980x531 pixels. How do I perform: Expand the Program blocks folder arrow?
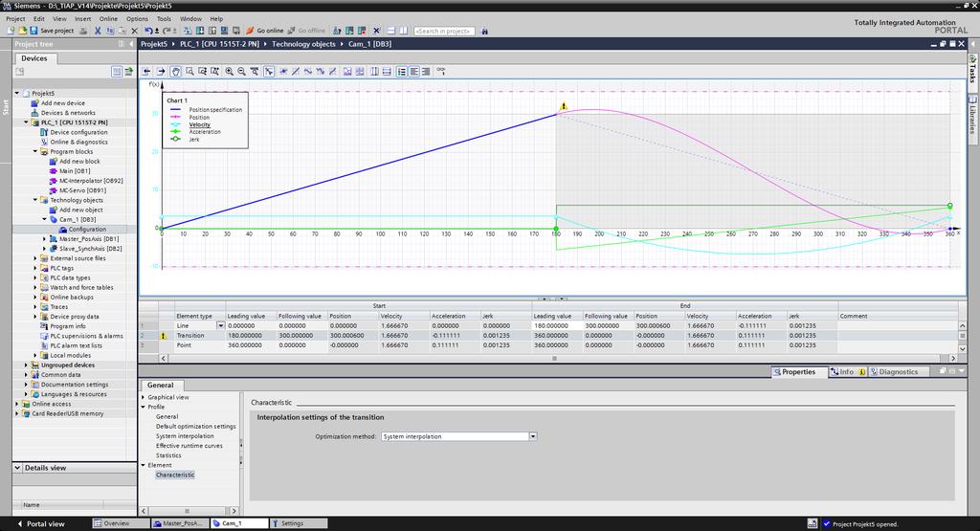35,151
